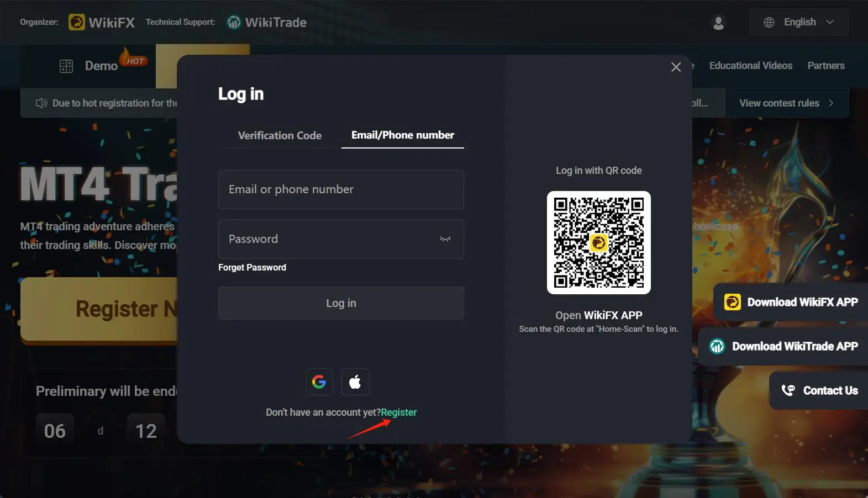Click the HOT flame badge
The height and width of the screenshot is (498, 868).
pyautogui.click(x=134, y=58)
